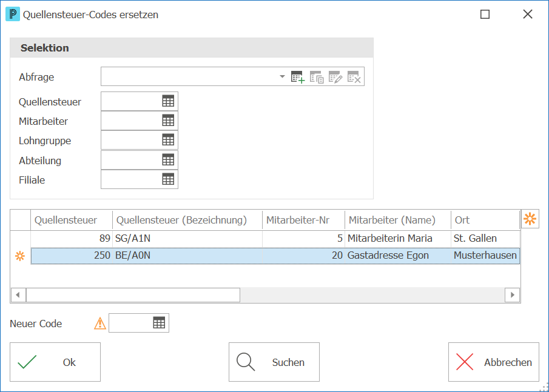Sort by Mitarbeiter (Name) column header

click(398, 220)
